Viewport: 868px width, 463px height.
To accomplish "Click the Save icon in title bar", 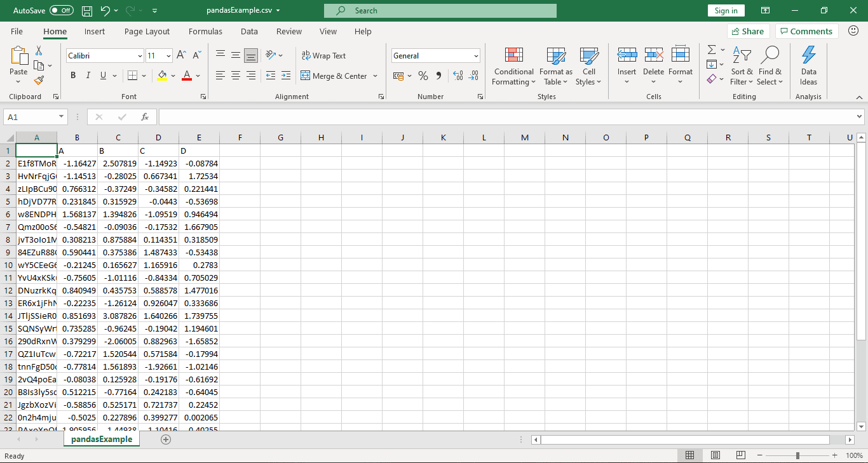I will [x=87, y=11].
